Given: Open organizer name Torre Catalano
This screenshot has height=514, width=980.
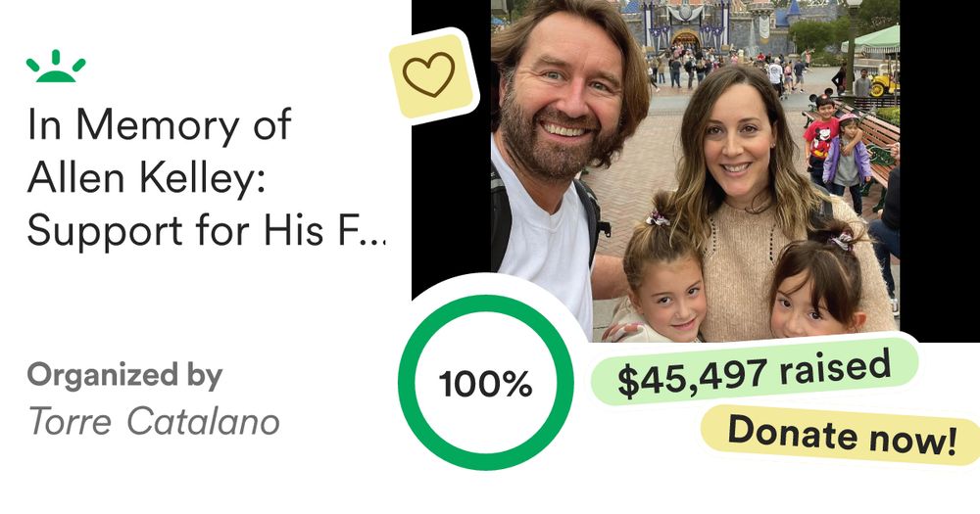Looking at the screenshot, I should click(154, 422).
